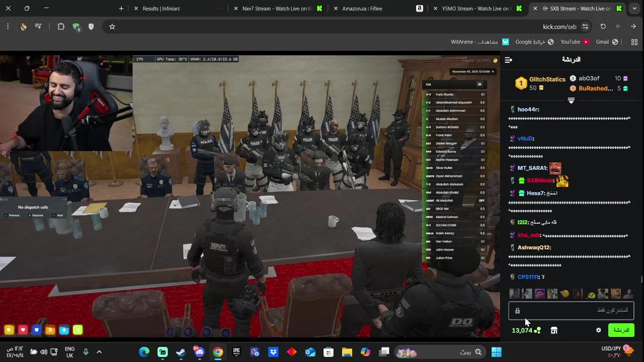The height and width of the screenshot is (362, 644).
Task: Click username AshwaqQ12 in chat
Action: (x=534, y=247)
